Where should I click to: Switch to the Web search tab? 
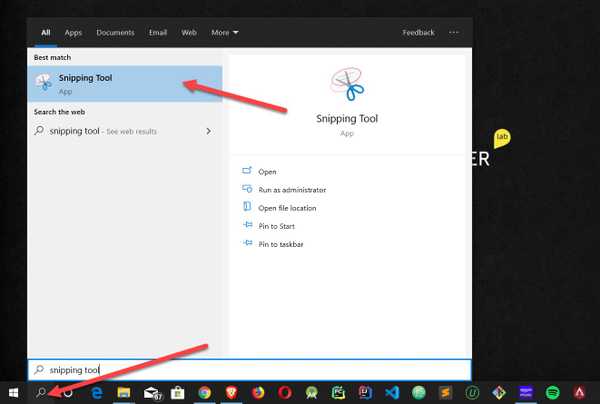click(189, 33)
